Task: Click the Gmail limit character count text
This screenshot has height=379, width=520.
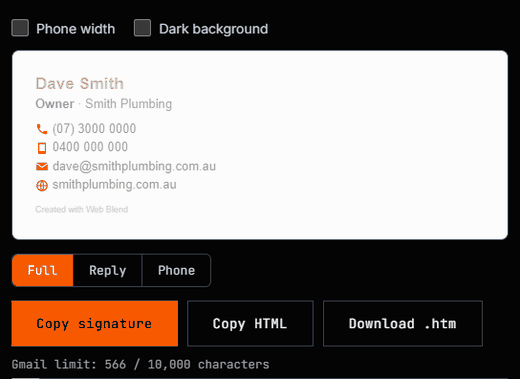Action: [x=140, y=364]
